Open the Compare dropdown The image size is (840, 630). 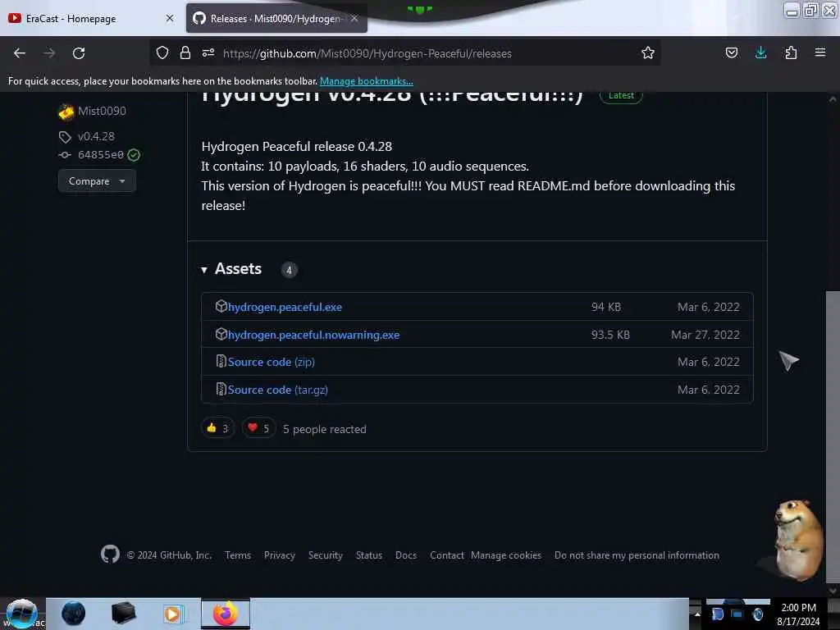tap(97, 181)
